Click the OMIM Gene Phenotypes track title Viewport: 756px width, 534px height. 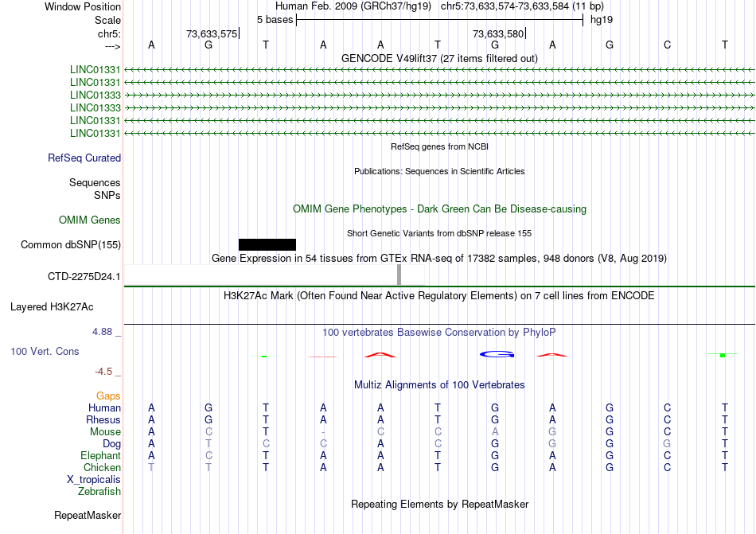click(439, 209)
